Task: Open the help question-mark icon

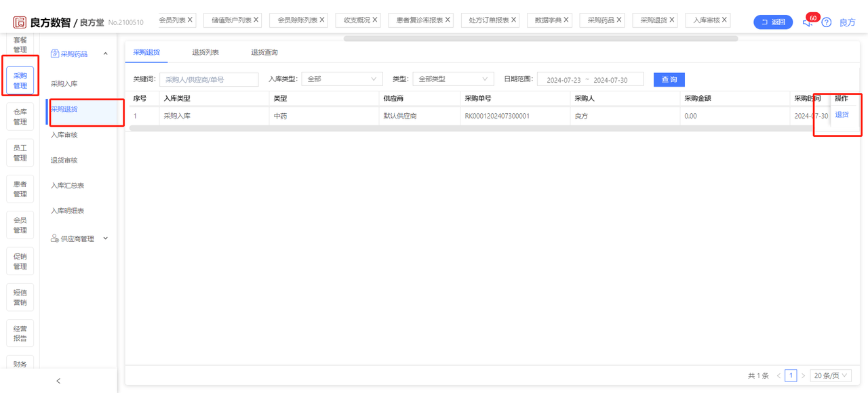Action: pos(827,22)
